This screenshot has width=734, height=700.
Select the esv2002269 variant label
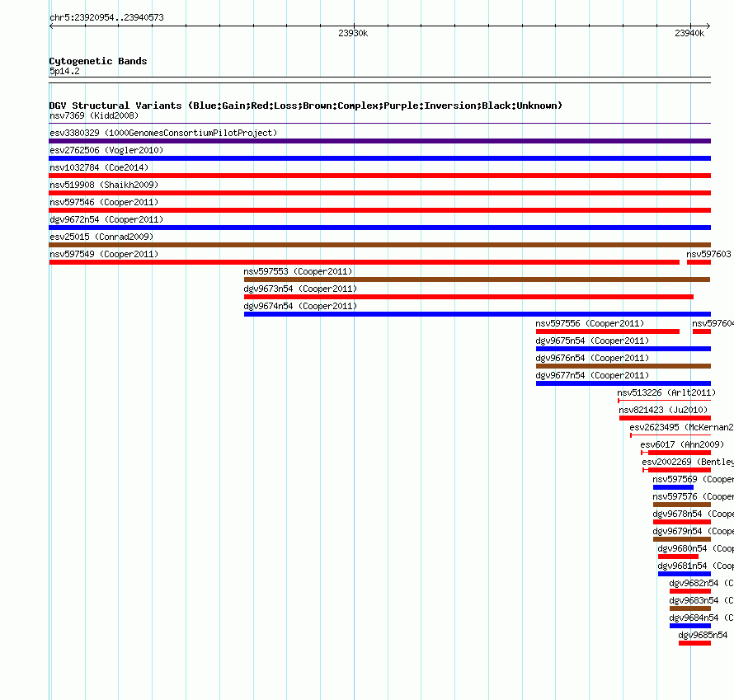[688, 462]
